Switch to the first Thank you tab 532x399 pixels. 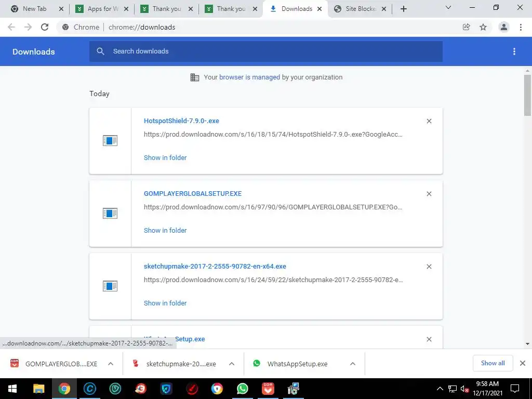pyautogui.click(x=167, y=9)
